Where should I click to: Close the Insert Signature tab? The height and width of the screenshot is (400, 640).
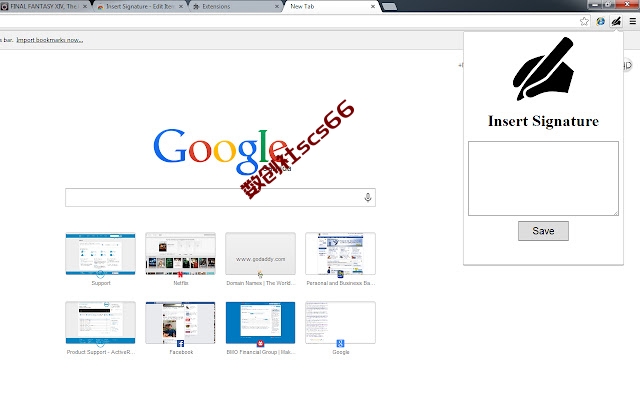coord(181,7)
